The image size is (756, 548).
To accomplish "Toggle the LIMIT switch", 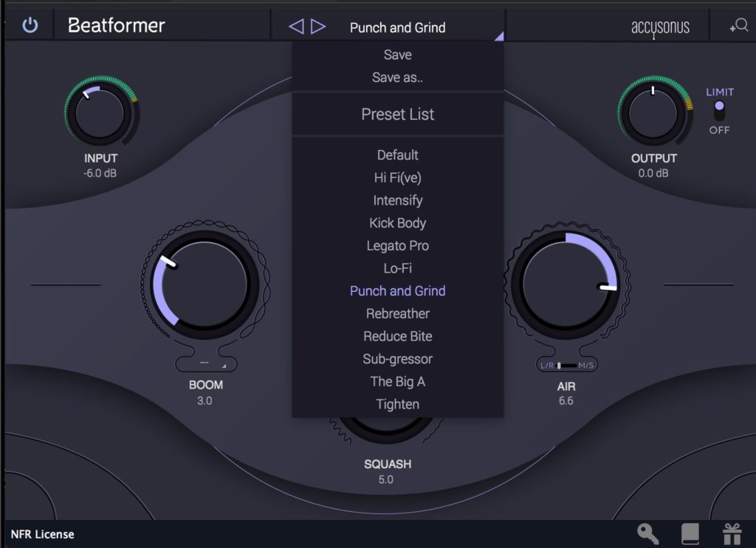I will click(x=719, y=111).
